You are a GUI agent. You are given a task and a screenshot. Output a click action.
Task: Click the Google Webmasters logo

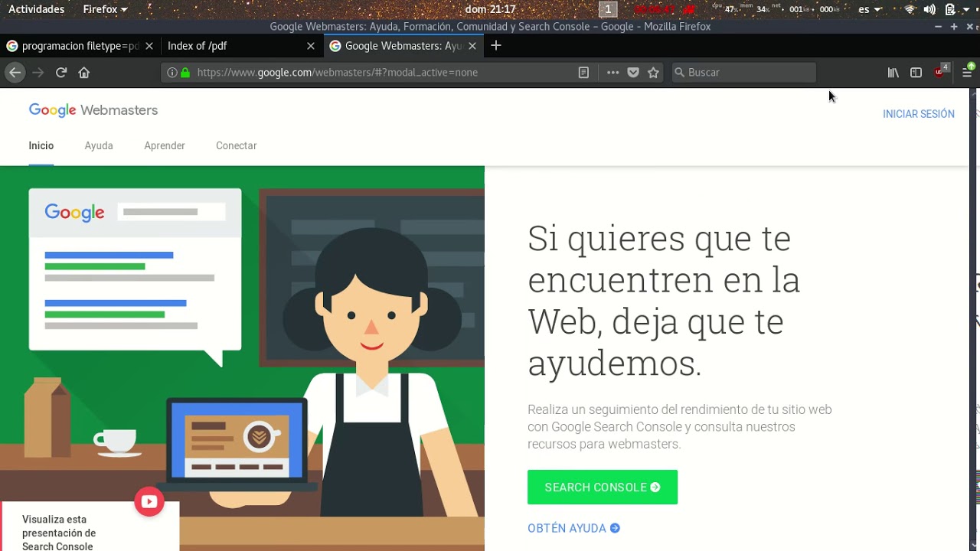[93, 110]
